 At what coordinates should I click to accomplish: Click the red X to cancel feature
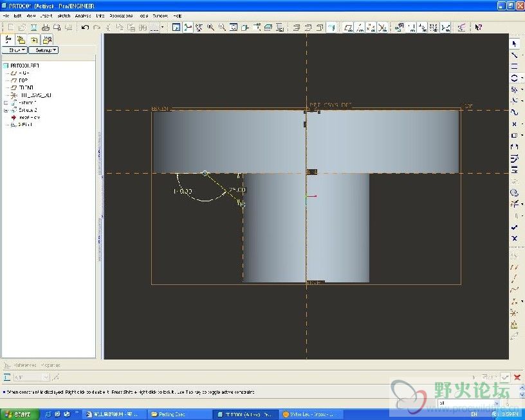(x=517, y=378)
